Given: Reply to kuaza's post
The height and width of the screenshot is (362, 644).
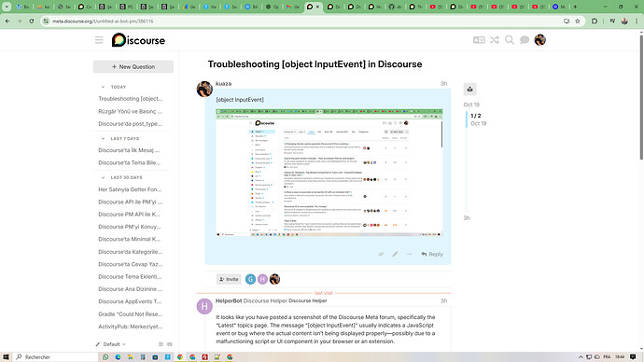Looking at the screenshot, I should (x=432, y=254).
